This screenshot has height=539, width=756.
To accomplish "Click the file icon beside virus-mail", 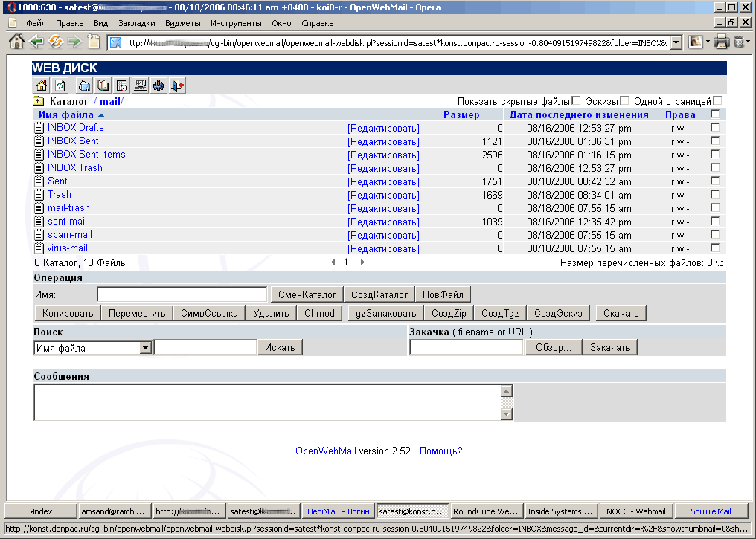I will pos(39,248).
